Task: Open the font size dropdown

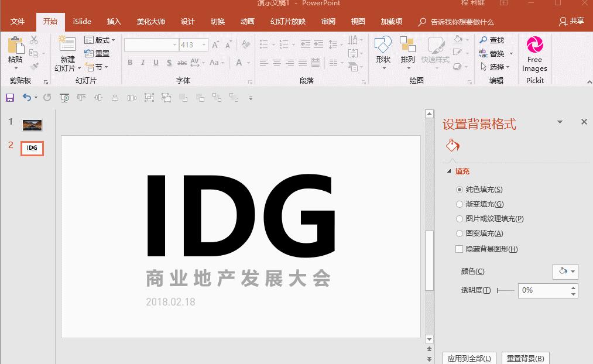Action: (x=204, y=44)
